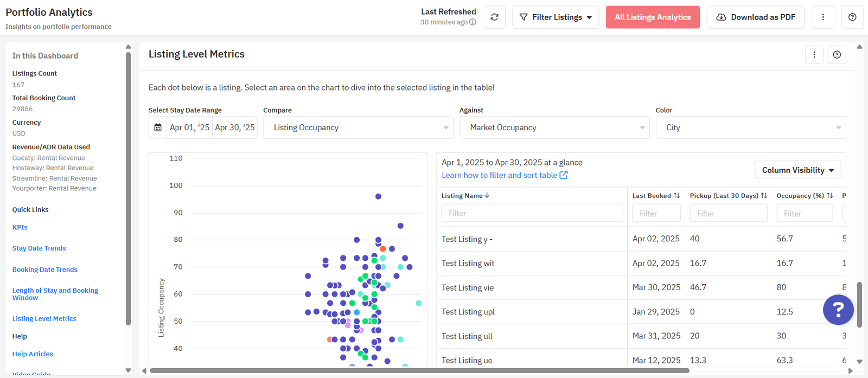Viewport: 868px width, 378px height.
Task: Open the Compare Listing Occupancy dropdown
Action: (359, 127)
